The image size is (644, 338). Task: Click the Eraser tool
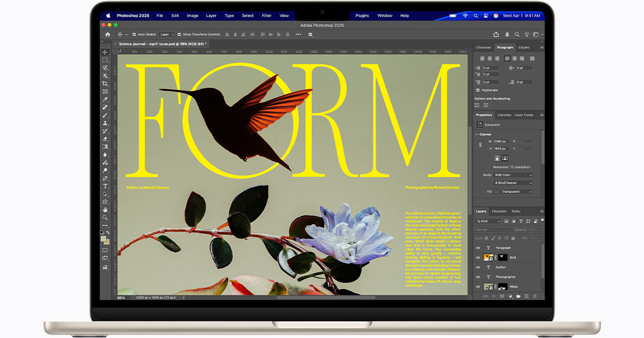tap(105, 139)
